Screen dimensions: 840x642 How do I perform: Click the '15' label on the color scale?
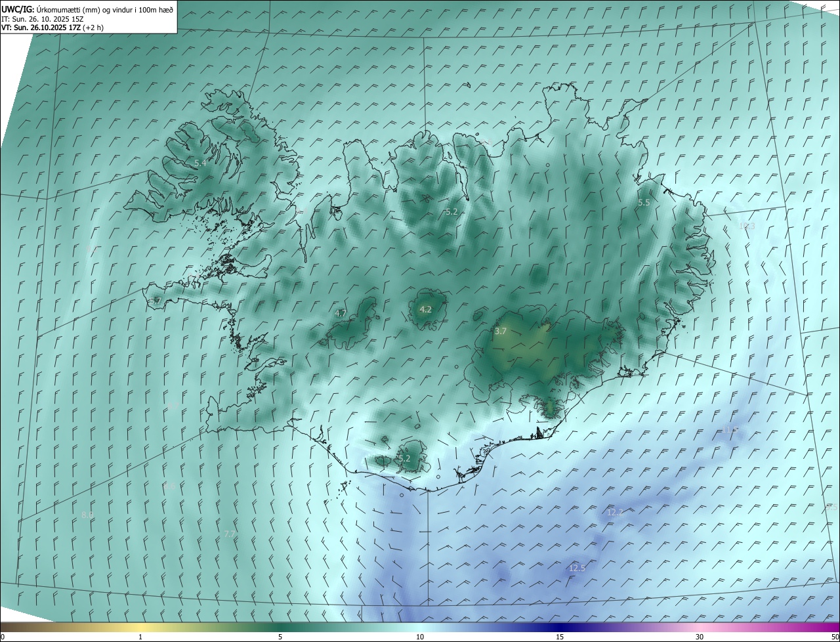(x=560, y=637)
